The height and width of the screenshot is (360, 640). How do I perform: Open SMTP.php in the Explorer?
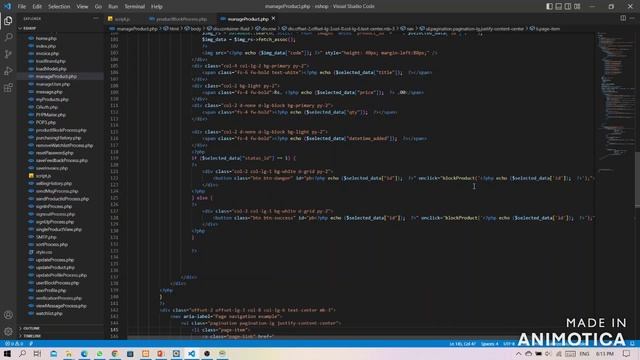46,237
